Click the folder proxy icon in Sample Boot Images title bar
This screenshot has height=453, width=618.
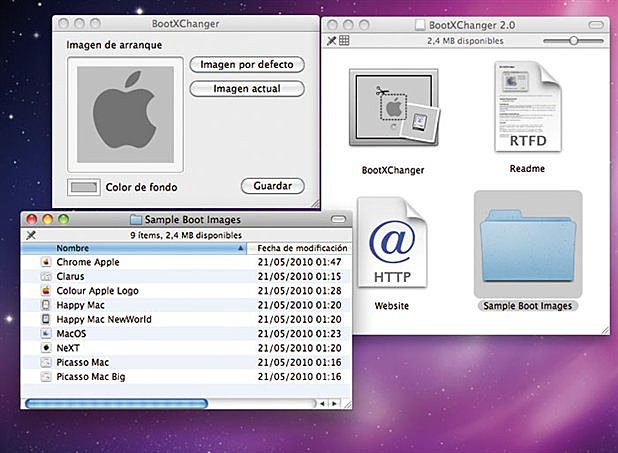(x=136, y=219)
